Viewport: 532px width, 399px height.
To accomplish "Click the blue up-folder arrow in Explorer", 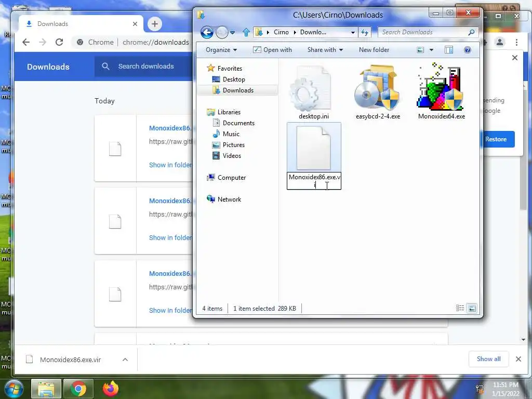I will 246,32.
